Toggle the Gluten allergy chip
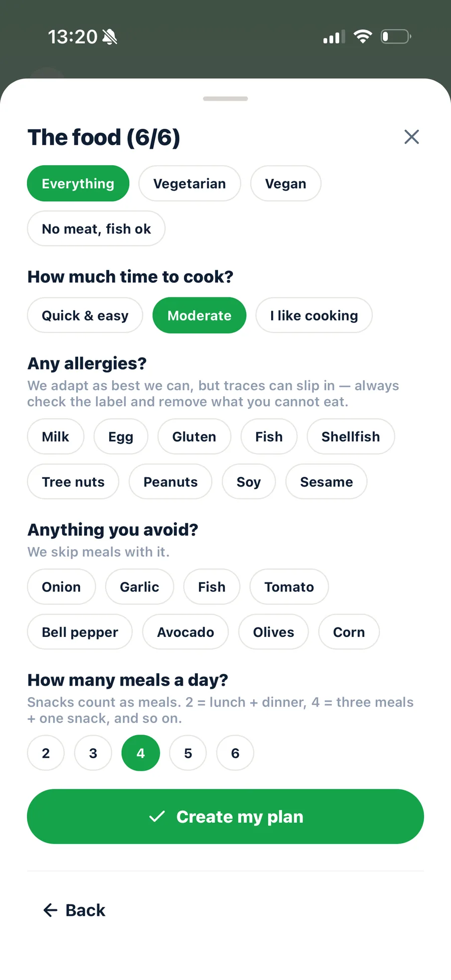 [194, 437]
